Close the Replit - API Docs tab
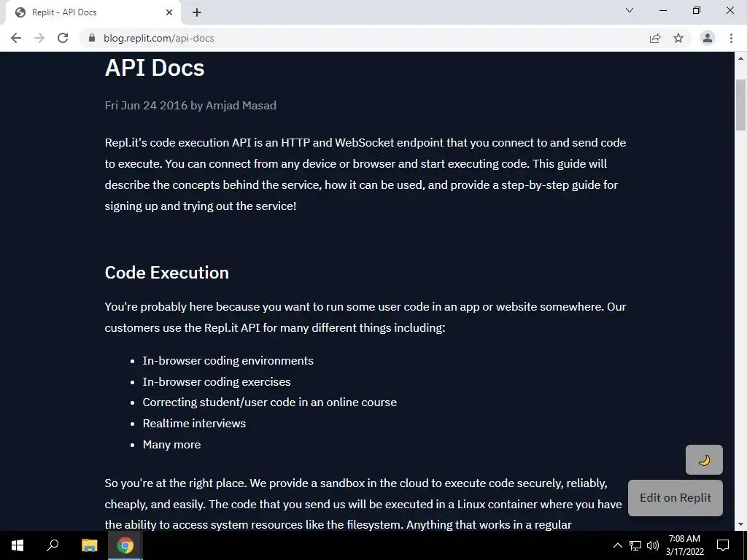Viewport: 747px width, 560px height. tap(169, 12)
